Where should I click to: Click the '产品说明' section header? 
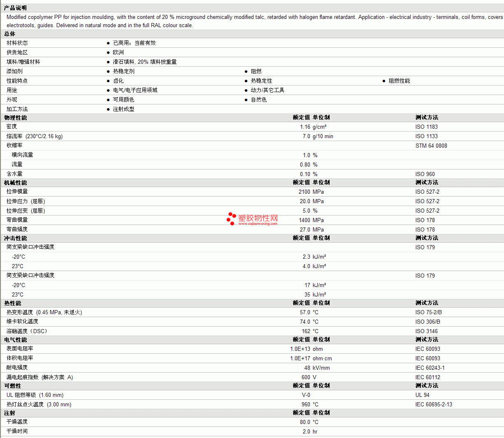click(x=15, y=8)
